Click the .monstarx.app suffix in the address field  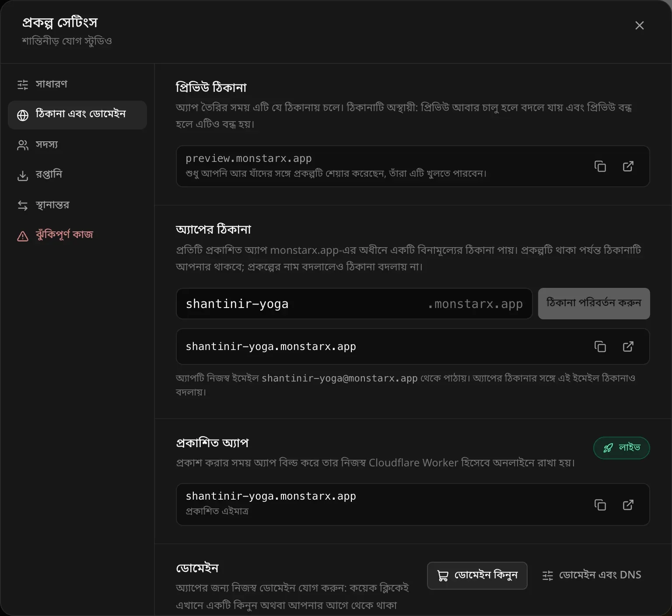[x=475, y=304]
